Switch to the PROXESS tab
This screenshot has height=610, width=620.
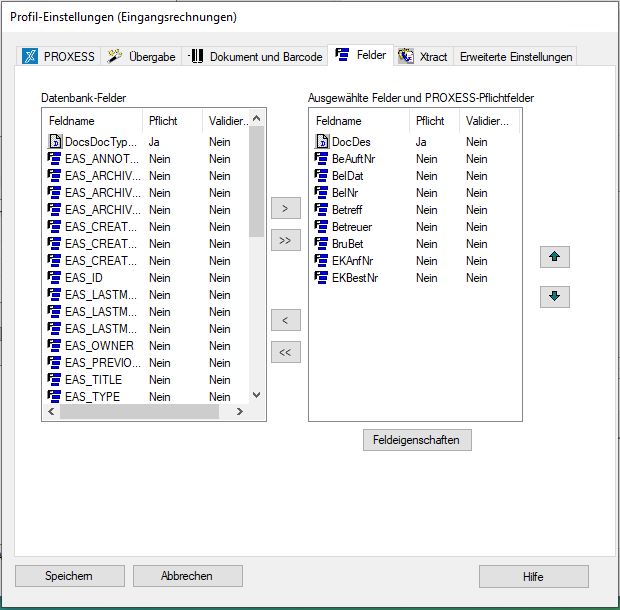click(59, 56)
